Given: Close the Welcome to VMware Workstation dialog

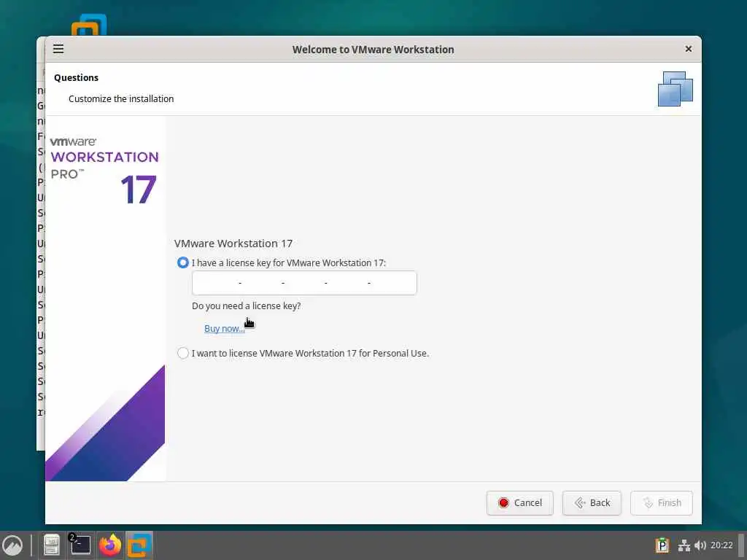Looking at the screenshot, I should click(689, 49).
